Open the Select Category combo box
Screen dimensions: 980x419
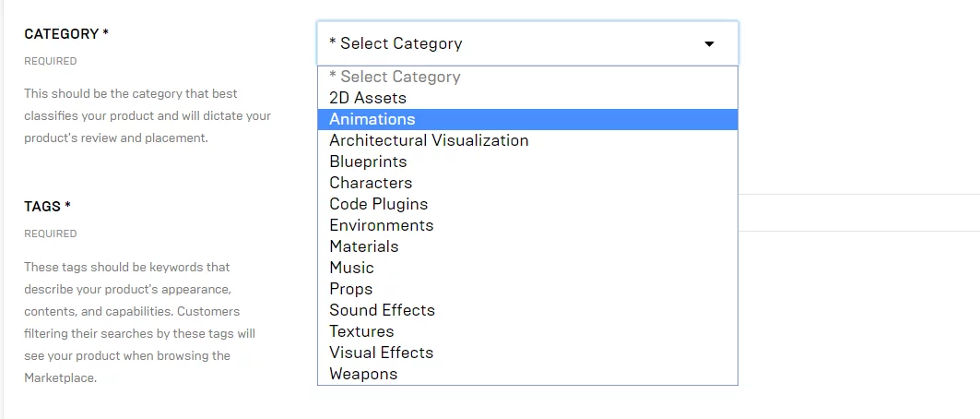point(516,43)
